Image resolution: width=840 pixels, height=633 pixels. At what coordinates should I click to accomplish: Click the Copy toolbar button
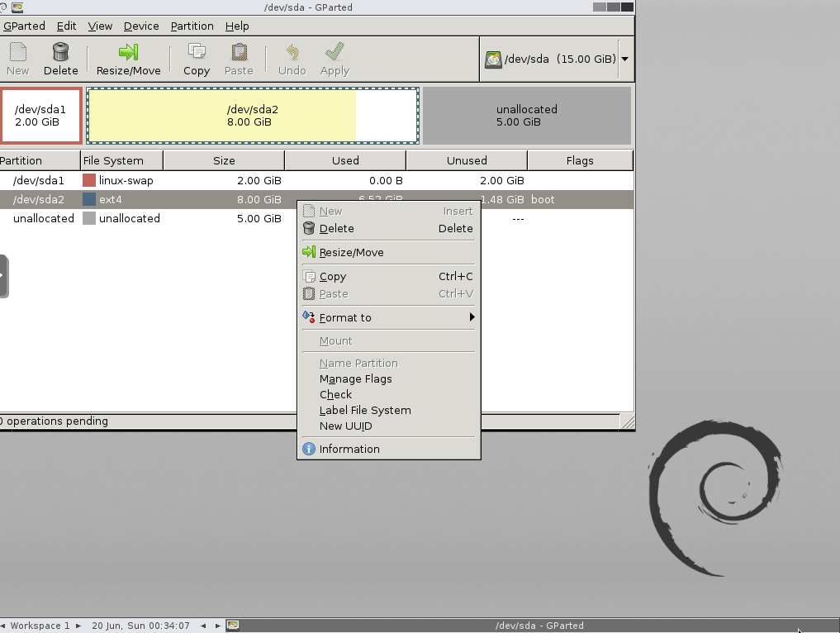(x=196, y=59)
